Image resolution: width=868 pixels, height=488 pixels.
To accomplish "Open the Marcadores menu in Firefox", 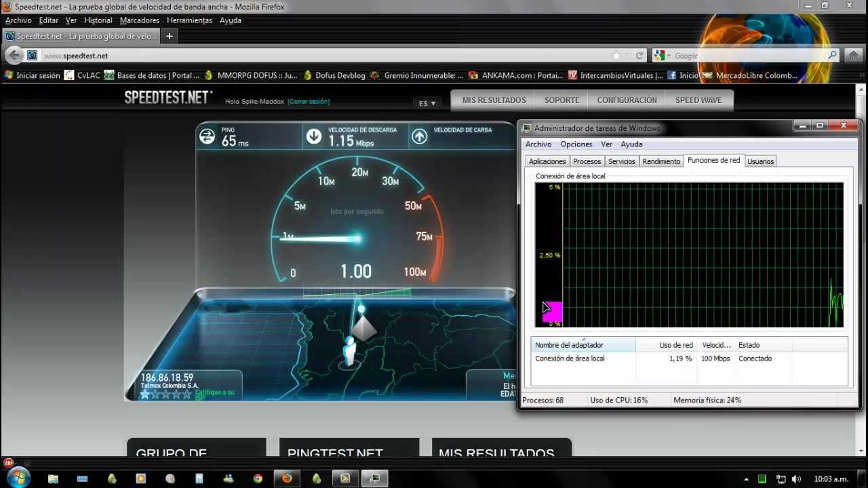I will click(x=139, y=20).
